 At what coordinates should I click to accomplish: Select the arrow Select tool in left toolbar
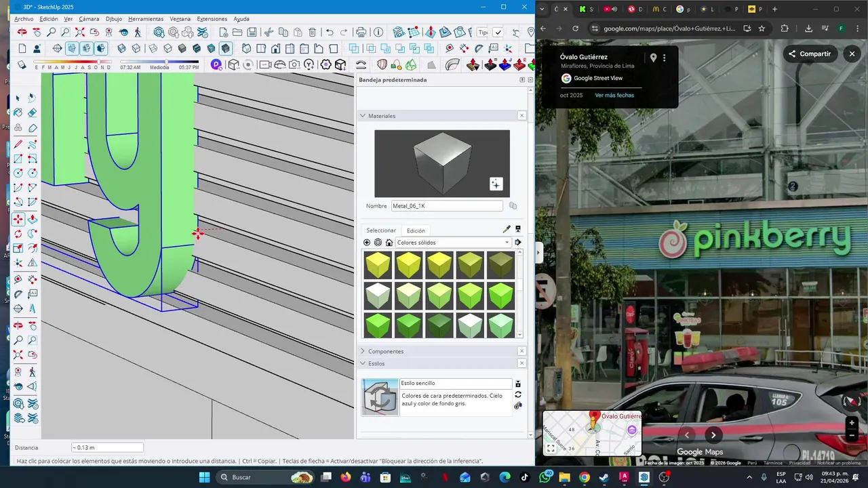point(18,98)
